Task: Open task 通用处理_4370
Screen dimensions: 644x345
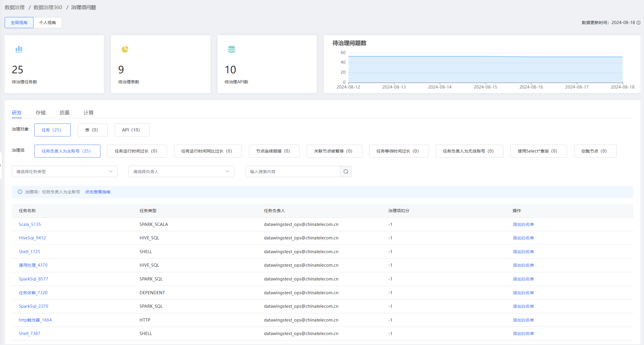Action: [x=33, y=265]
